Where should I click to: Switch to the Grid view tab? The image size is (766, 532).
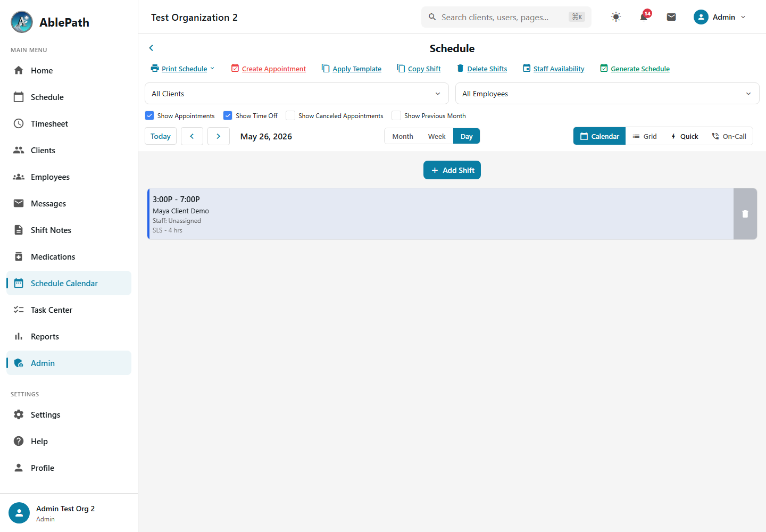(x=645, y=136)
